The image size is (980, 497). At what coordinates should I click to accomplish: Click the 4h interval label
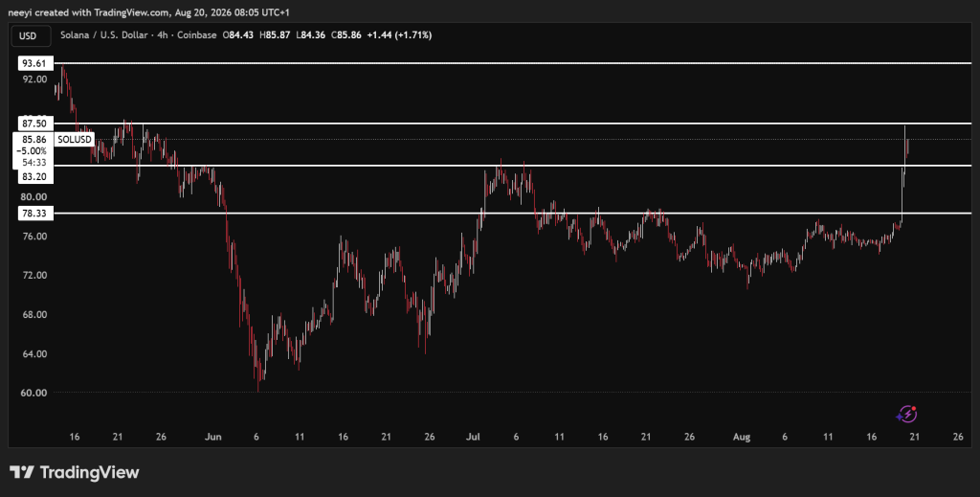163,35
